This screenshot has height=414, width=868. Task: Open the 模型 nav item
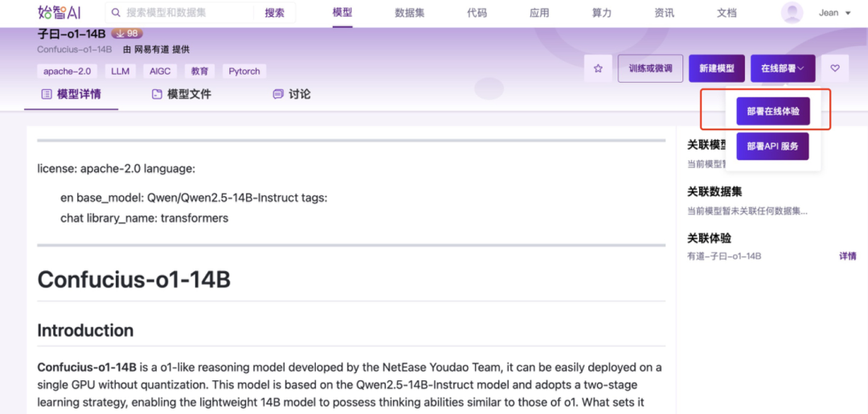(342, 13)
